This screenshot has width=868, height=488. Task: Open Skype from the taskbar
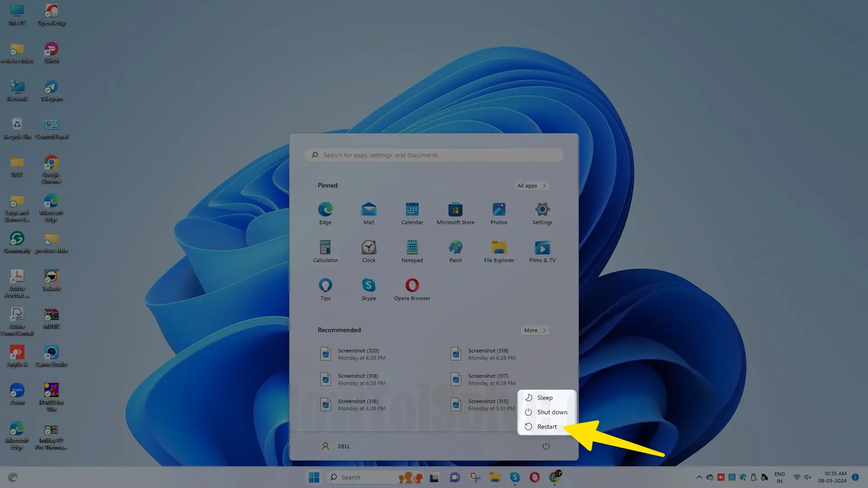(514, 478)
